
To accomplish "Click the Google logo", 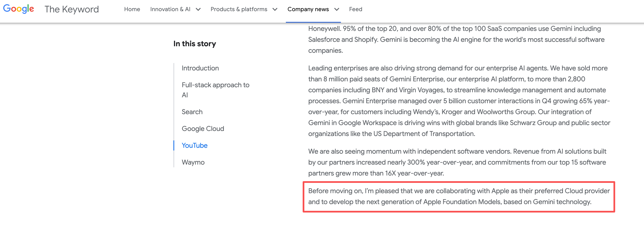I will (18, 9).
